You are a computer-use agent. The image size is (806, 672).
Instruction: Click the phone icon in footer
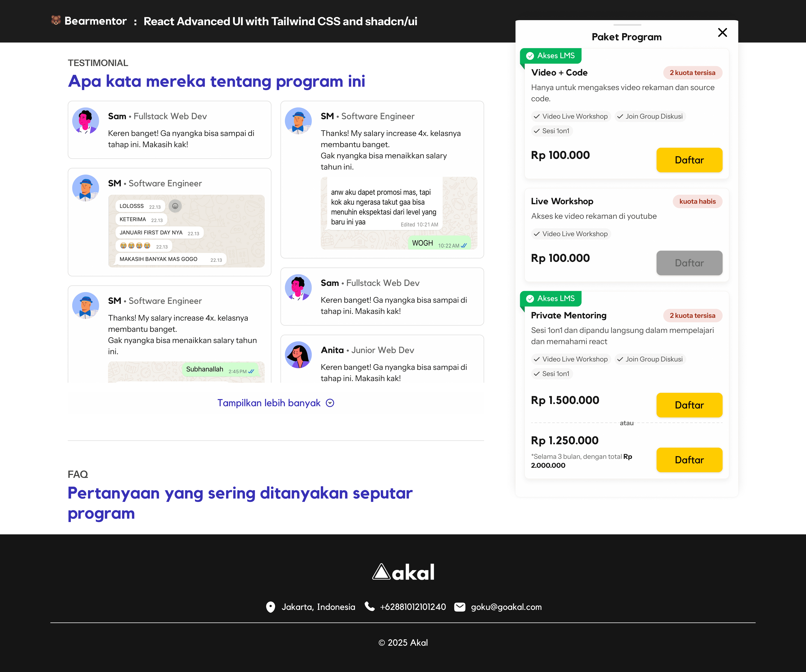(x=369, y=606)
